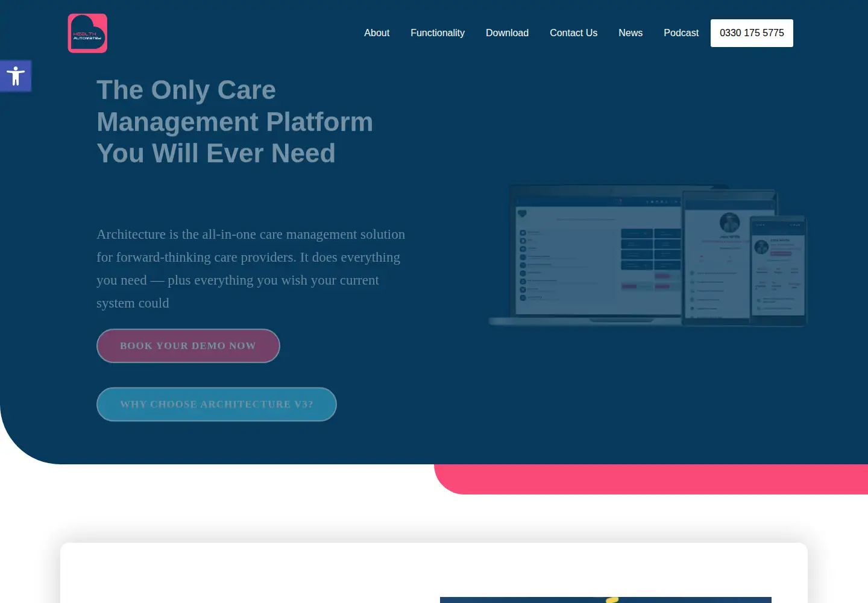Call the 0330 175 5775 button
Viewport: 868px width, 603px height.
tap(752, 33)
